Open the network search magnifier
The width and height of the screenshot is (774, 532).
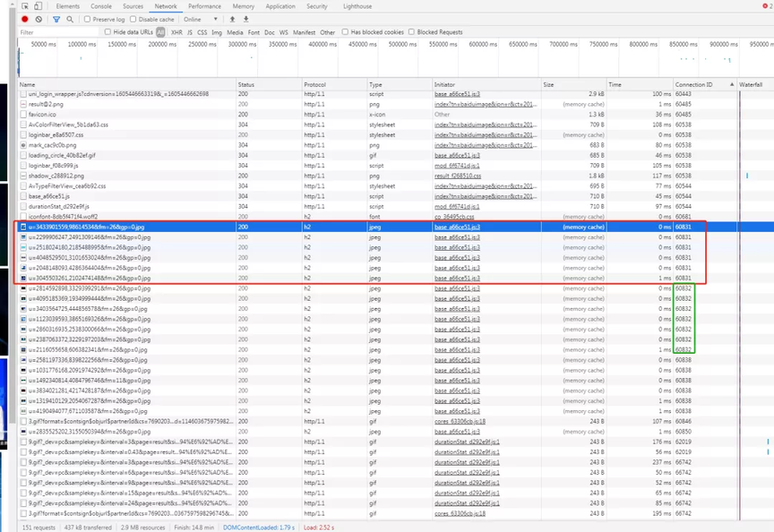point(70,19)
